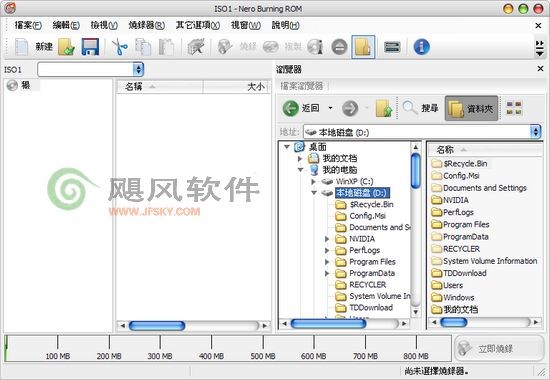Click the Choose recorder drive icon

(392, 47)
